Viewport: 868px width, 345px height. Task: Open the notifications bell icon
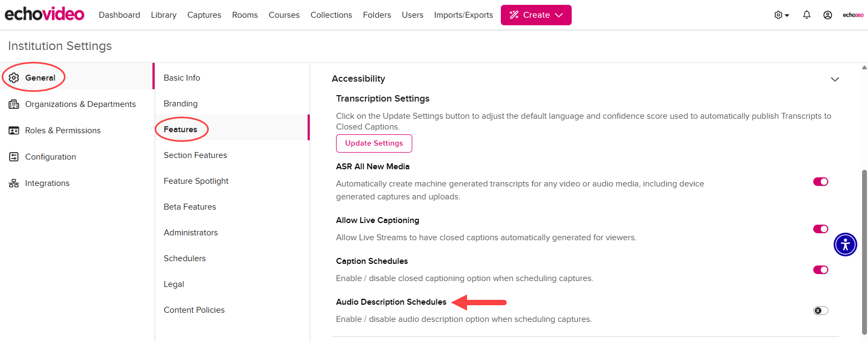click(x=806, y=15)
